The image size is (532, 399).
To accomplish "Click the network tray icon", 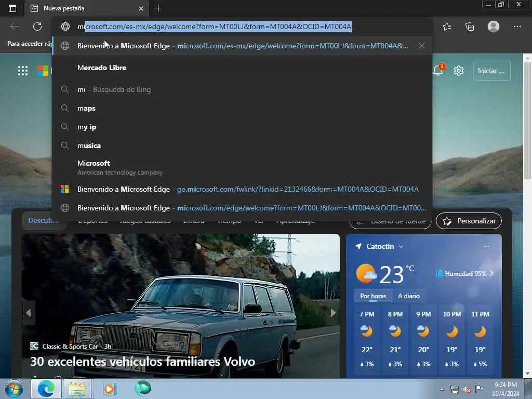I will pyautogui.click(x=454, y=389).
